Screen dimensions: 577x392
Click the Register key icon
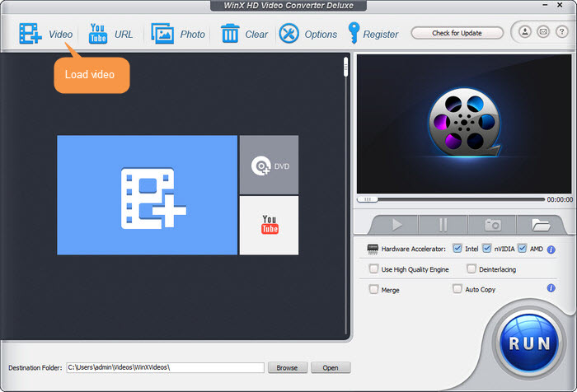tap(354, 33)
